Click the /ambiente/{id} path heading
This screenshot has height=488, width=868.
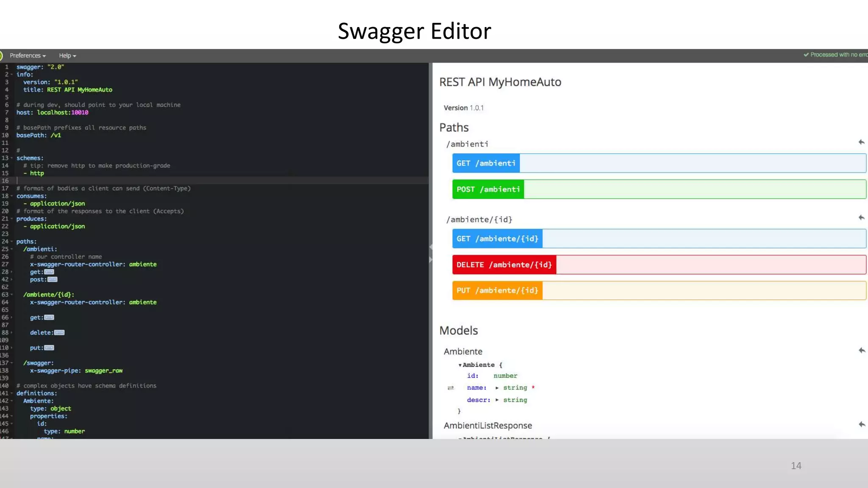479,219
